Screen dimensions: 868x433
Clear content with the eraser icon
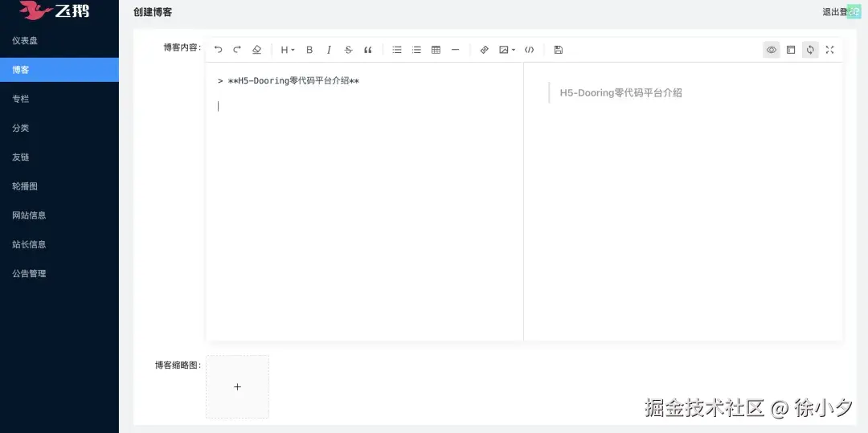click(256, 50)
